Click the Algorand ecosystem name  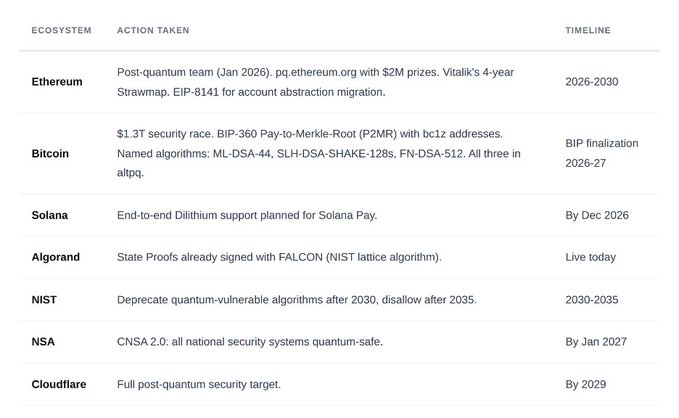[55, 257]
